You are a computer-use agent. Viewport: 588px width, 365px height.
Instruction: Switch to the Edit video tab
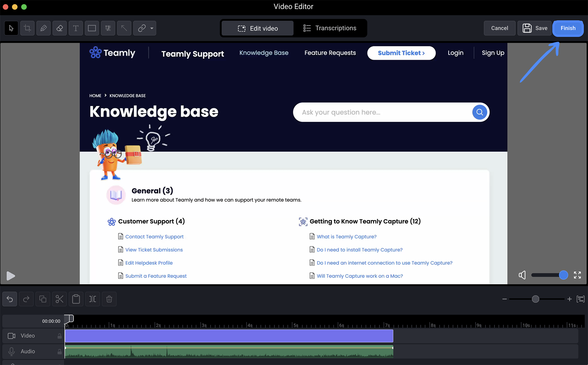(x=258, y=28)
